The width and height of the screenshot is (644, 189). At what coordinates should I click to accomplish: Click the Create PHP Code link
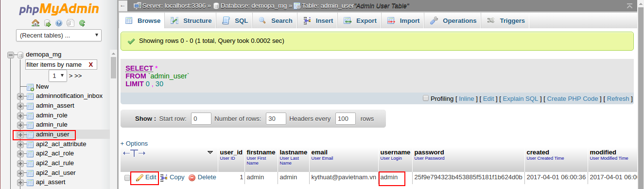573,98
